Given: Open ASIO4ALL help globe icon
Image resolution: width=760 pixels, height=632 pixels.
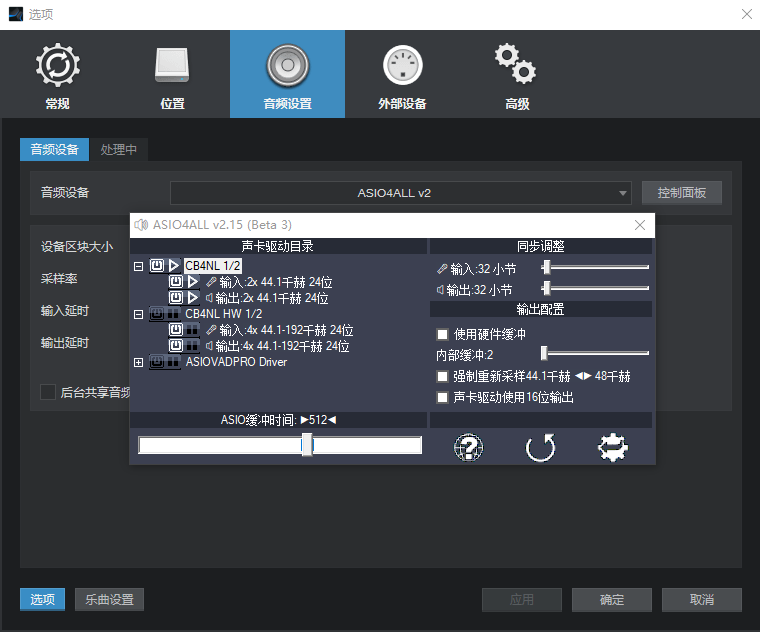Looking at the screenshot, I should click(x=468, y=447).
